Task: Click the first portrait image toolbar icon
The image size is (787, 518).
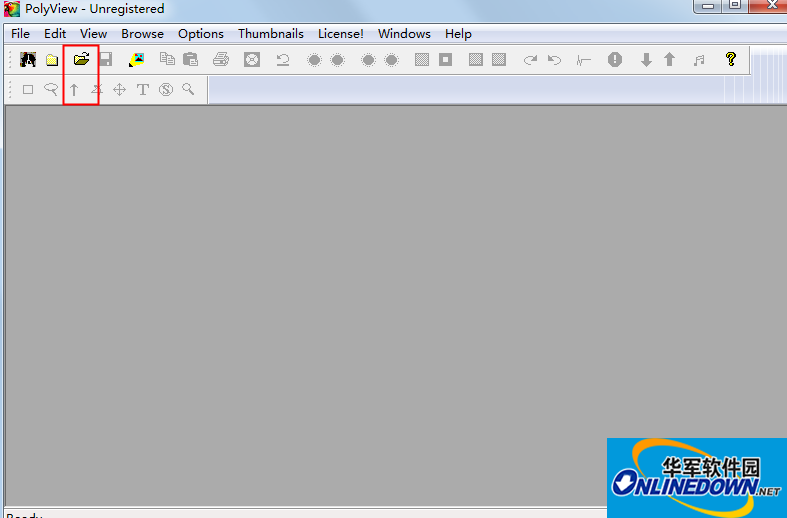Action: tap(28, 60)
